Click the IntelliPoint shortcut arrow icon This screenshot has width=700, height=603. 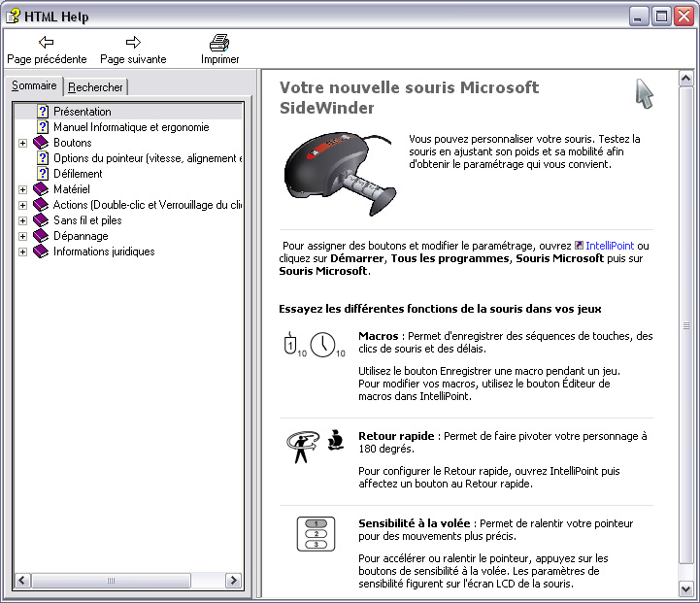click(579, 245)
